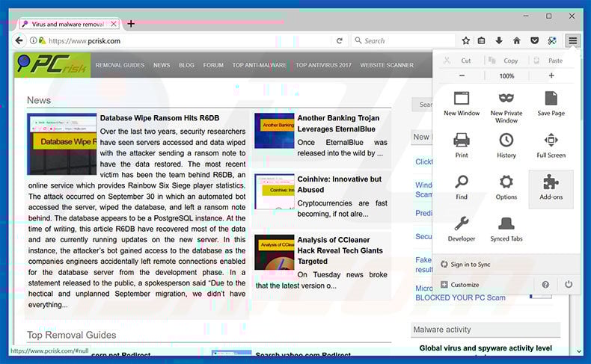Viewport: 591px width, 364px height.
Task: Click the CCleaner analysis thumbnail
Action: pos(275,252)
